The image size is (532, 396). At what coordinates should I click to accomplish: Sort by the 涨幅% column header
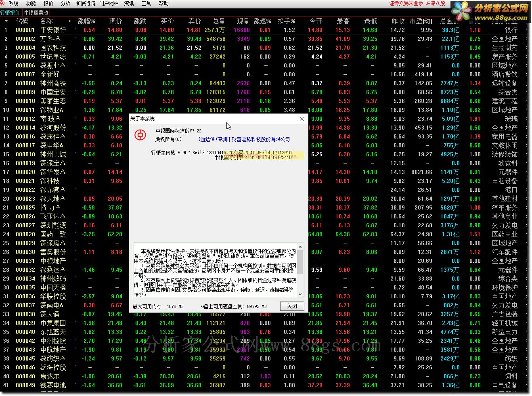(86, 21)
